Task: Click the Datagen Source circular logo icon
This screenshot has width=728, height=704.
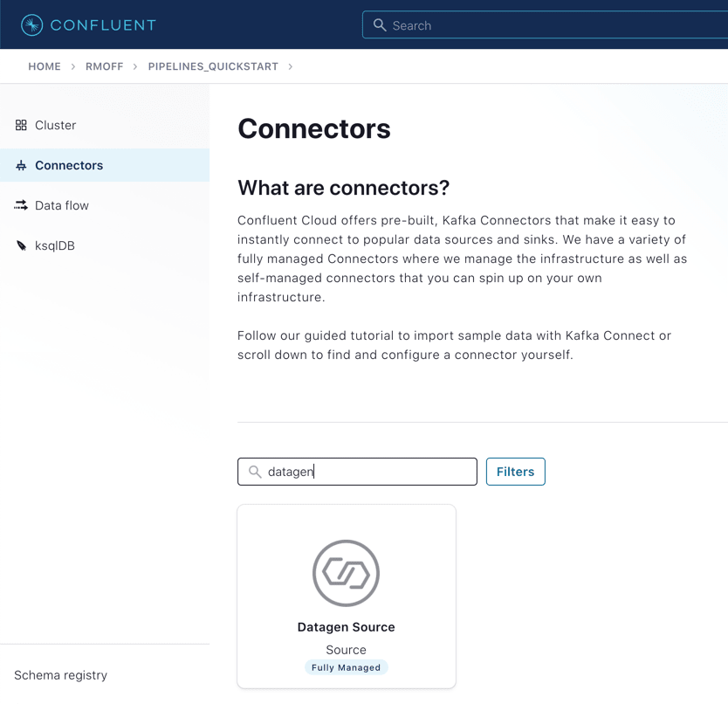Action: pyautogui.click(x=346, y=573)
